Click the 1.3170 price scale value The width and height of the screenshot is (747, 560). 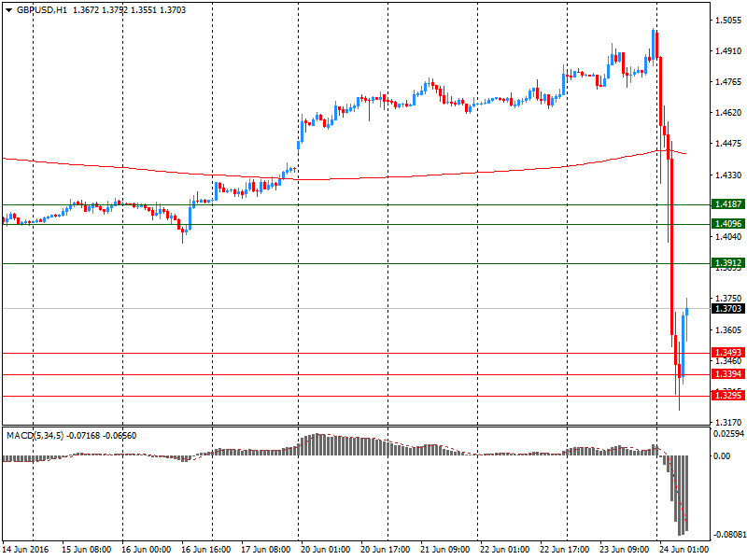tap(728, 423)
